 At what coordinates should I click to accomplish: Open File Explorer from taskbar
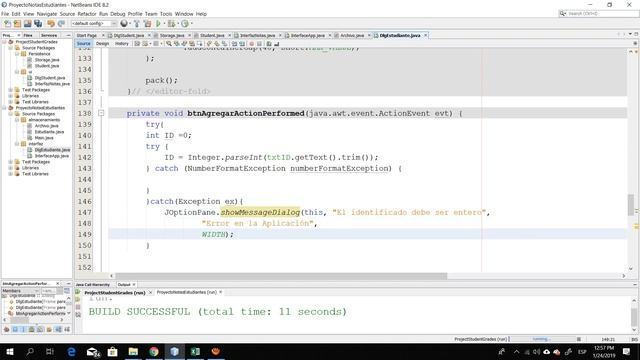coord(133,351)
